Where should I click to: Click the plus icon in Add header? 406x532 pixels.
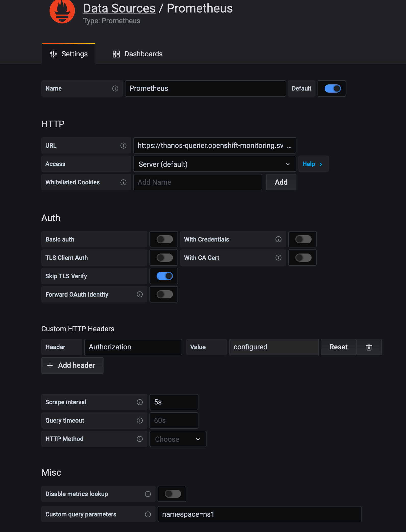click(x=50, y=365)
